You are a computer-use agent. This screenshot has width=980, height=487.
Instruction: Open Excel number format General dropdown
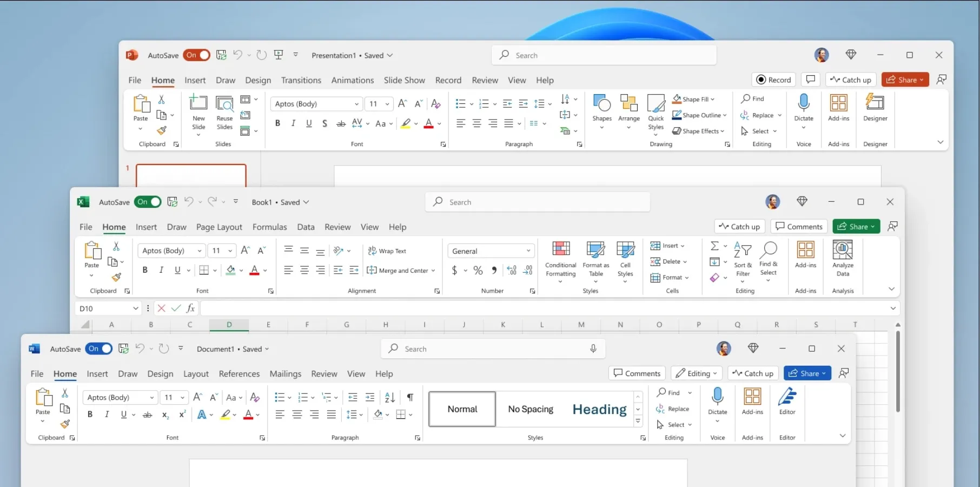(528, 251)
